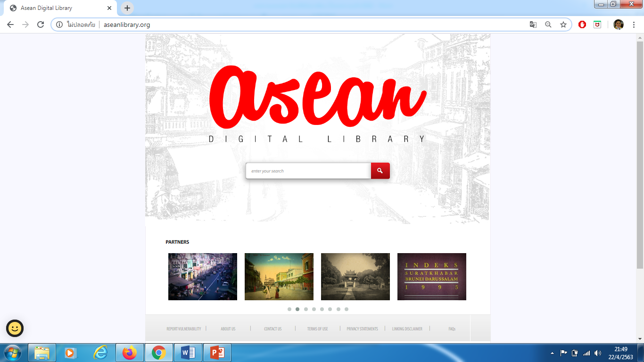Select the last carousel pagination dot

(x=347, y=309)
